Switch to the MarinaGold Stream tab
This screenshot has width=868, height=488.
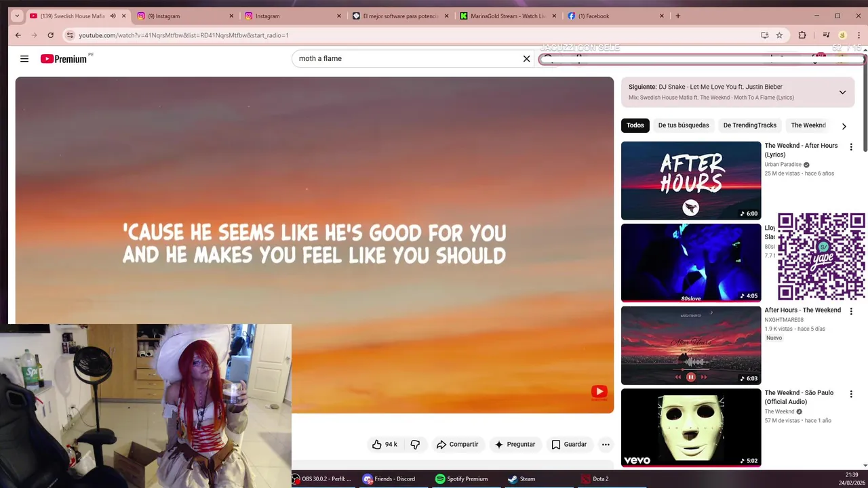(x=507, y=16)
